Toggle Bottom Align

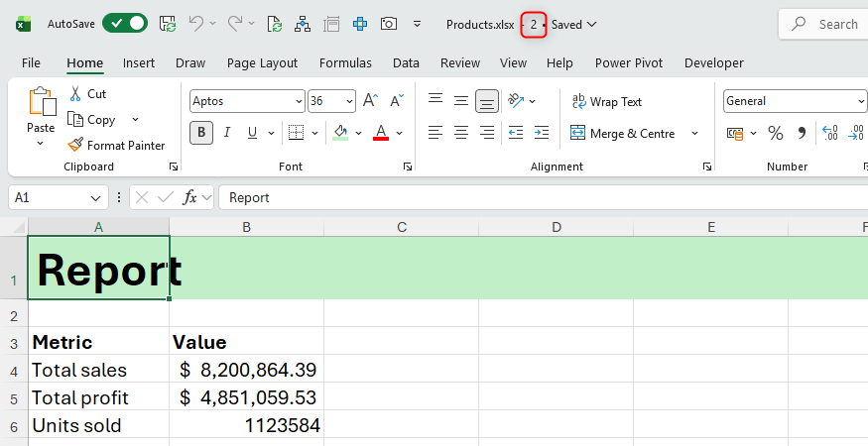click(x=487, y=101)
